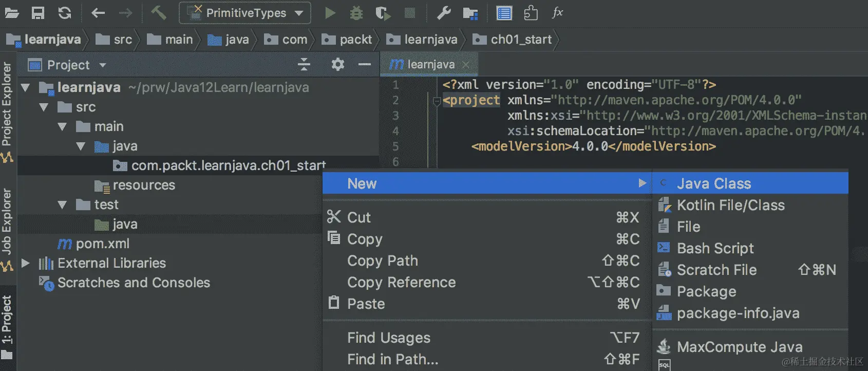
Task: Collapse the main folder node
Action: tap(62, 127)
